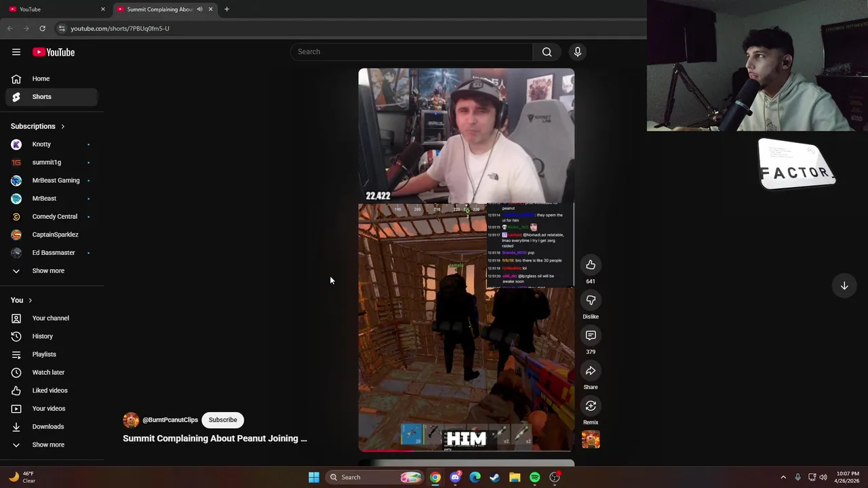Open the BurntPeanutClips channel avatar

point(131,420)
